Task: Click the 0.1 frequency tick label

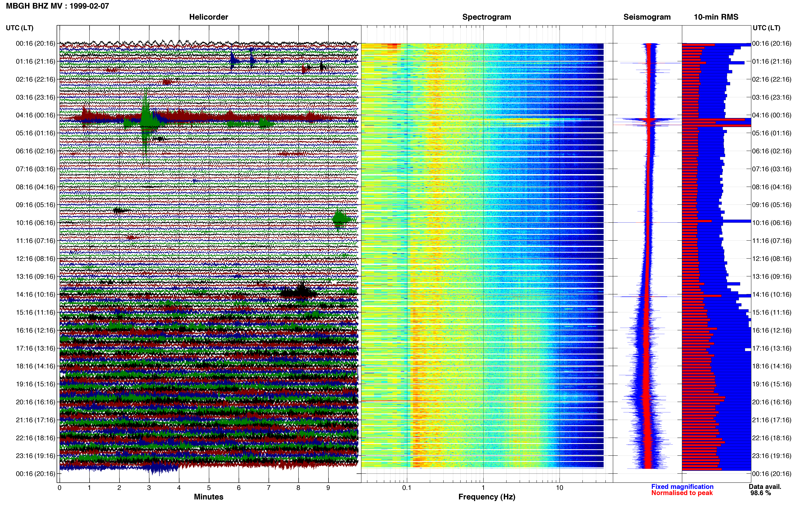Action: pyautogui.click(x=407, y=487)
